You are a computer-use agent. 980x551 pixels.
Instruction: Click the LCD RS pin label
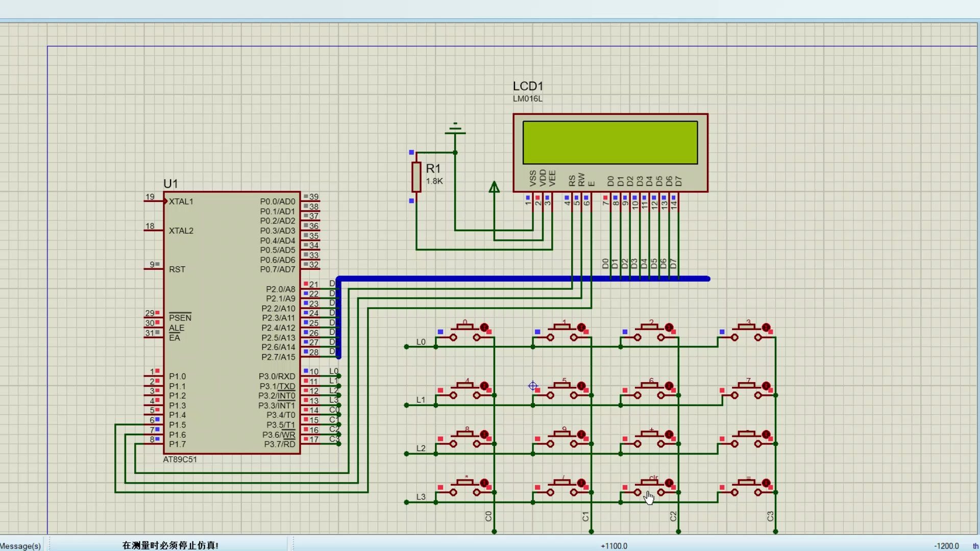point(572,181)
